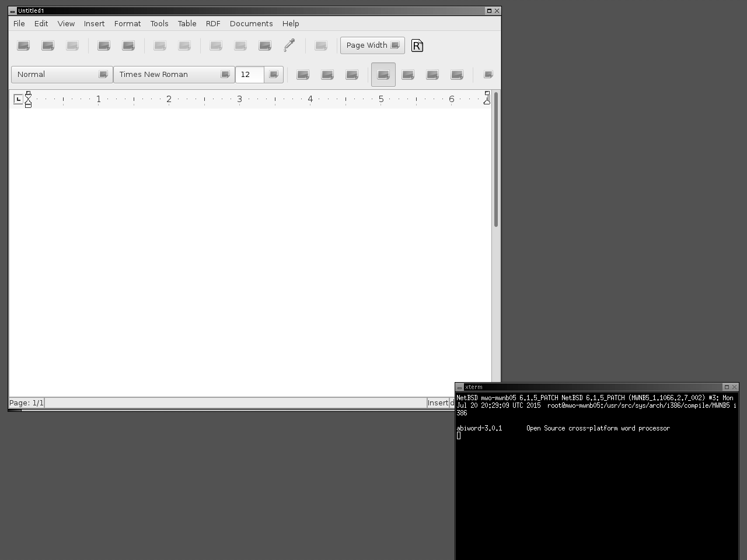
Task: Open the File menu
Action: pos(19,23)
